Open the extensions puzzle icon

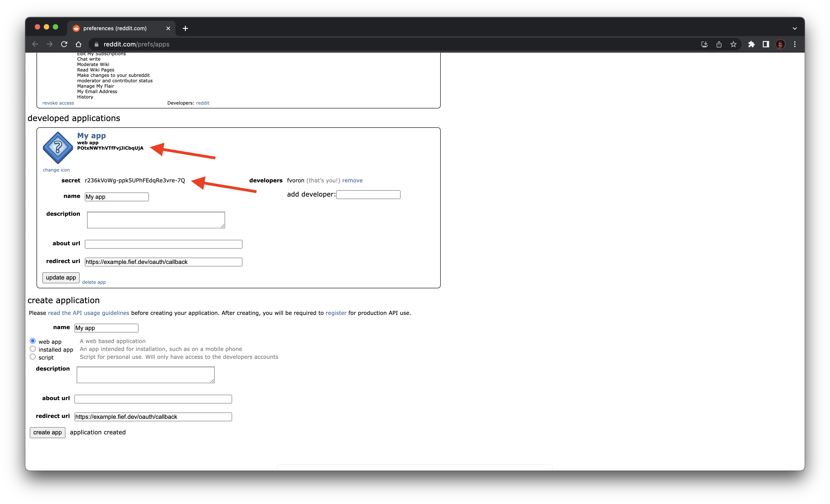pyautogui.click(x=751, y=44)
